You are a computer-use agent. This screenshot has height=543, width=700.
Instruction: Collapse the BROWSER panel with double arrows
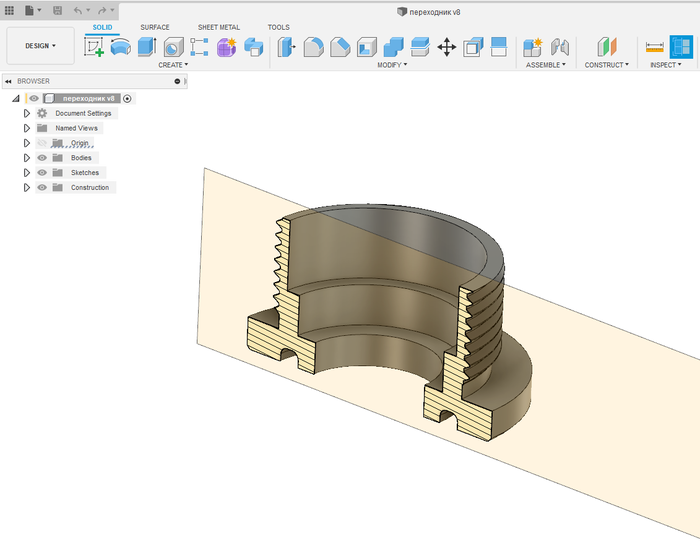click(x=8, y=81)
